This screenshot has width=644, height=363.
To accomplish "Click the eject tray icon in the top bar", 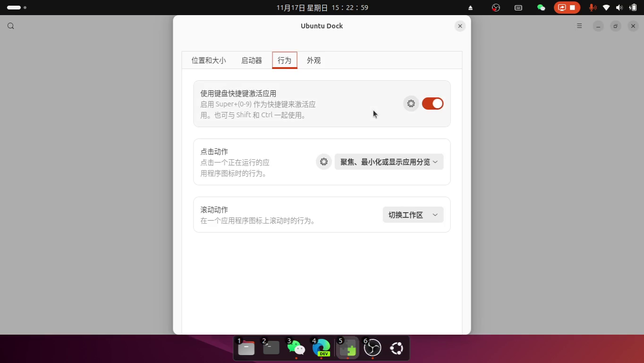I will coord(471,8).
